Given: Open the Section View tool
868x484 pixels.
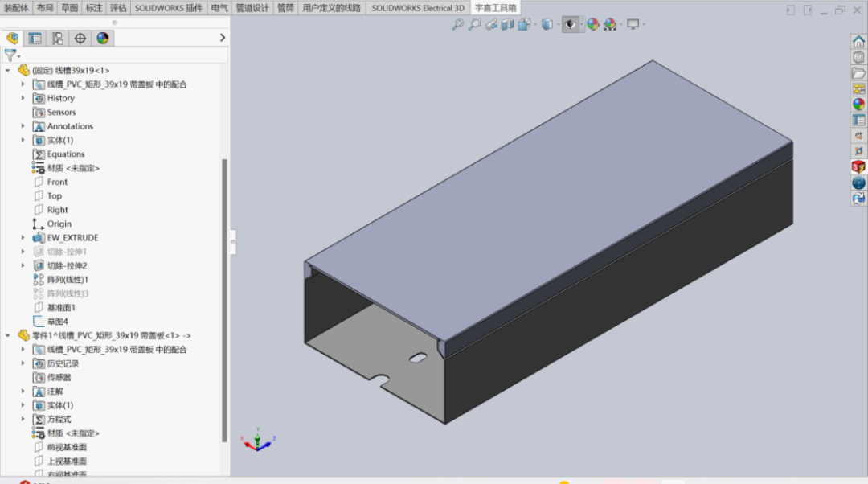Looking at the screenshot, I should [508, 24].
